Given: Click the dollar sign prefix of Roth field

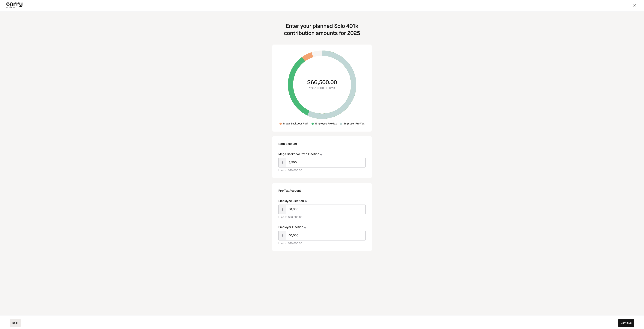Looking at the screenshot, I should click(282, 163).
